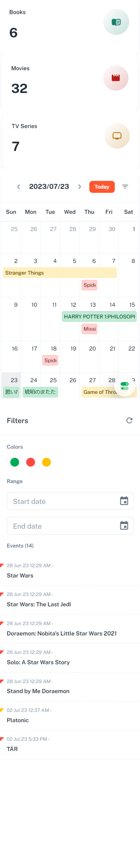Screen dimensions: 140x868
Task: Click the refresh icon in Filters
Action: pyautogui.click(x=129, y=420)
